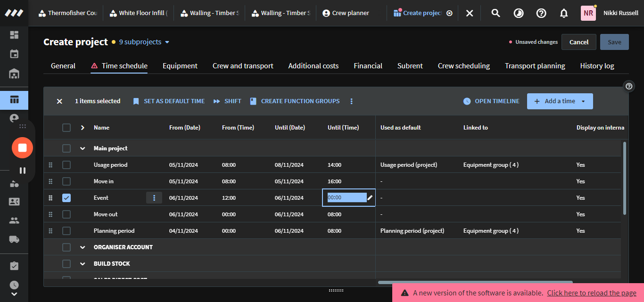Collapse the Main project group
This screenshot has height=302, width=644.
[x=83, y=148]
